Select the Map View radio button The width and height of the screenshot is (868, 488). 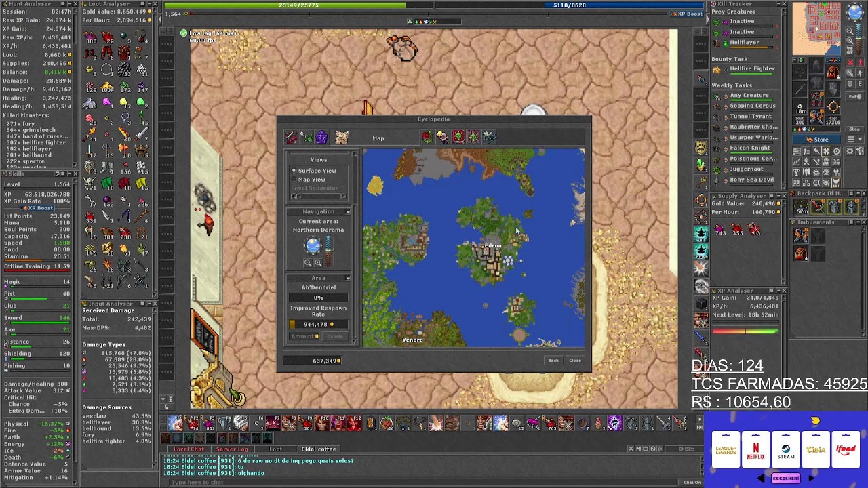[x=294, y=179]
